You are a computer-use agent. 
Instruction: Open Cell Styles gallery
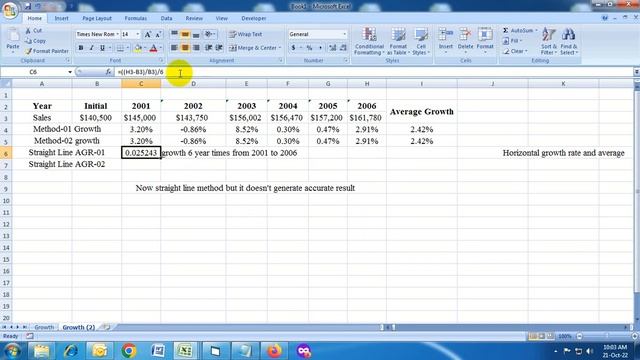[x=420, y=41]
